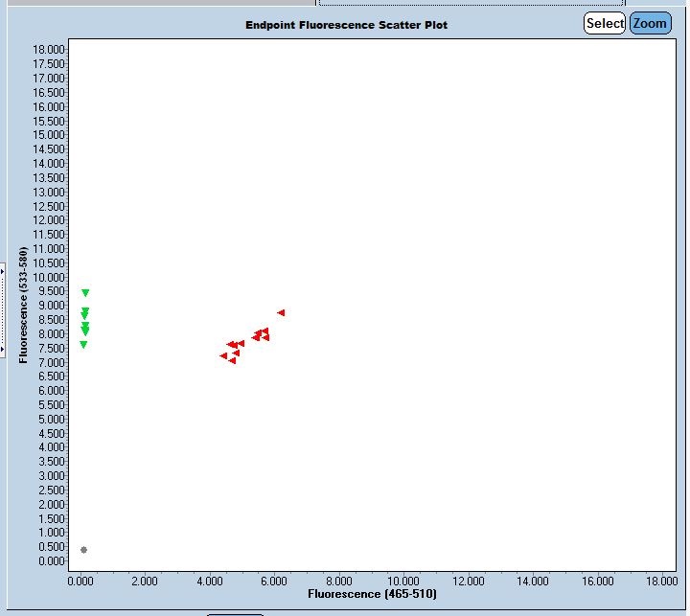Pick the lowest red triangle marker
The image size is (690, 616).
tap(232, 361)
